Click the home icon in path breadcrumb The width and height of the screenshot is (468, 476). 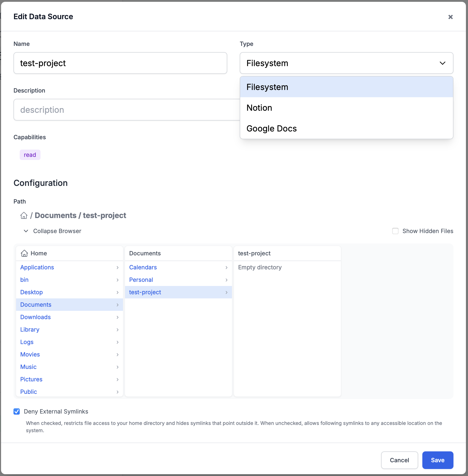coord(24,215)
